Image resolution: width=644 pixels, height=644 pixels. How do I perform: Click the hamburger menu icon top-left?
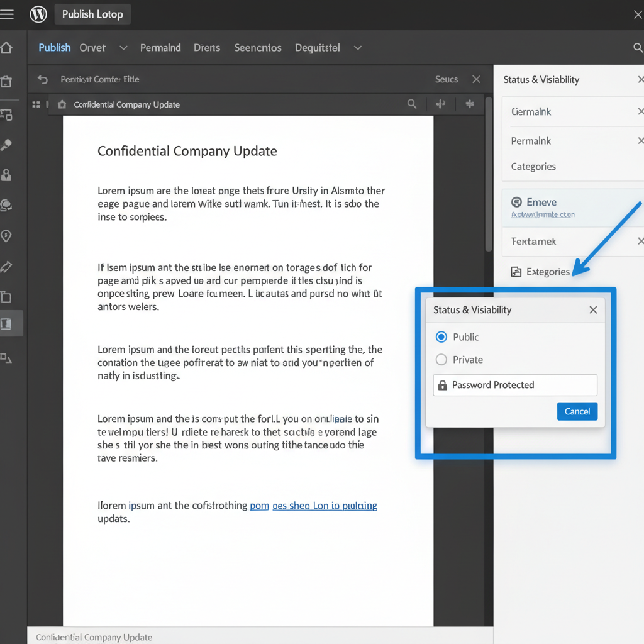[x=7, y=14]
